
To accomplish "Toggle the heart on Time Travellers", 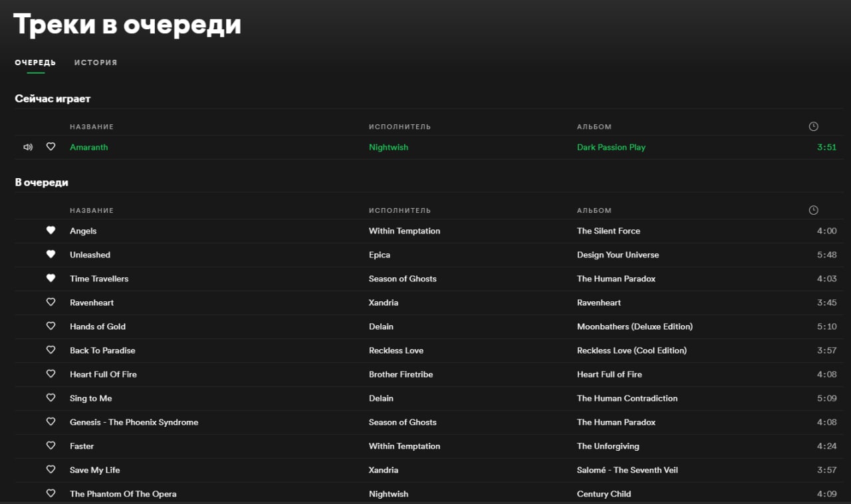I will [x=51, y=279].
